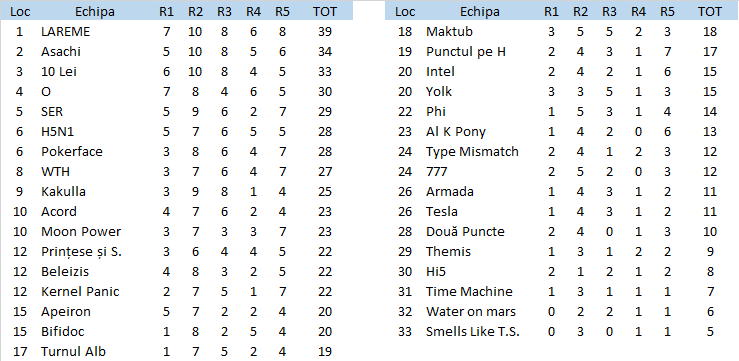Select the Moon Power team name
The height and width of the screenshot is (361, 739).
point(81,232)
